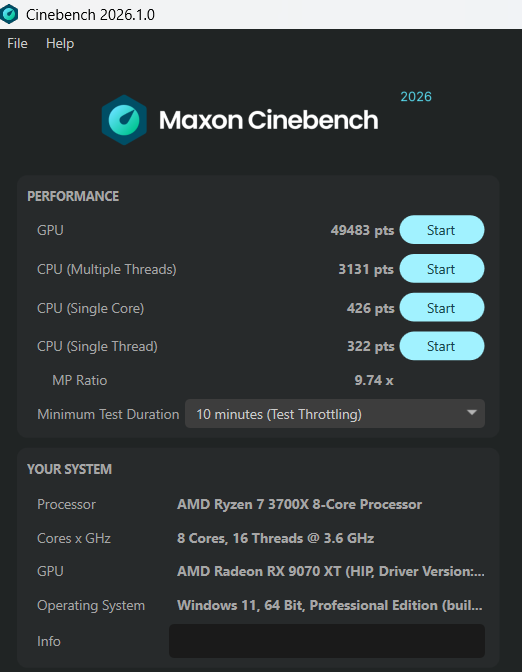Select the 3131 pts multi-thread score
The width and height of the screenshot is (522, 672).
366,269
